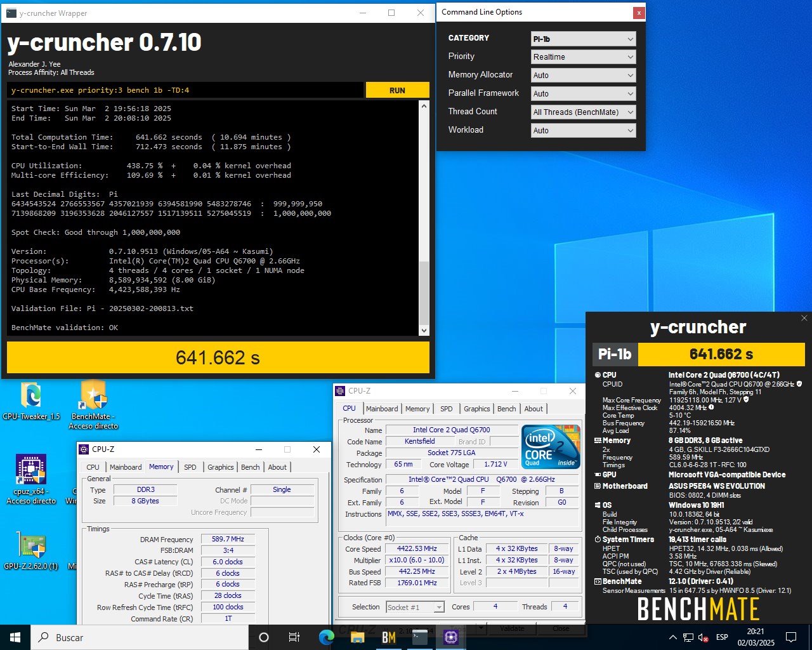Click the Validation File line in console
The width and height of the screenshot is (812, 650).
tap(102, 308)
